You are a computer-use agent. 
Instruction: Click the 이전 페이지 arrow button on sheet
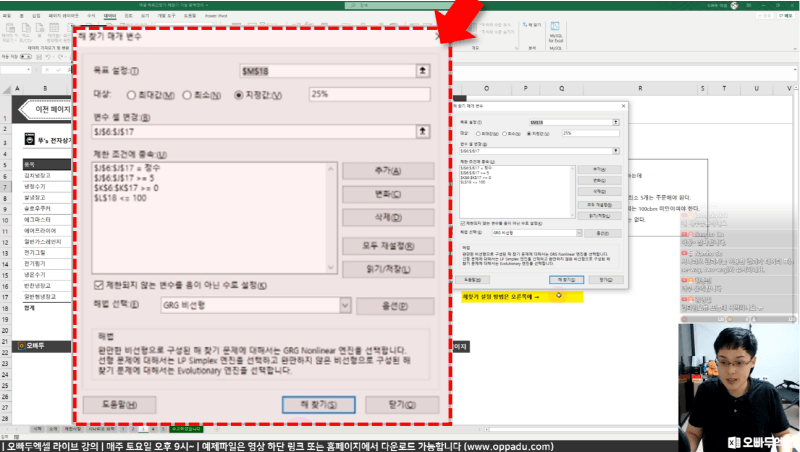point(46,109)
